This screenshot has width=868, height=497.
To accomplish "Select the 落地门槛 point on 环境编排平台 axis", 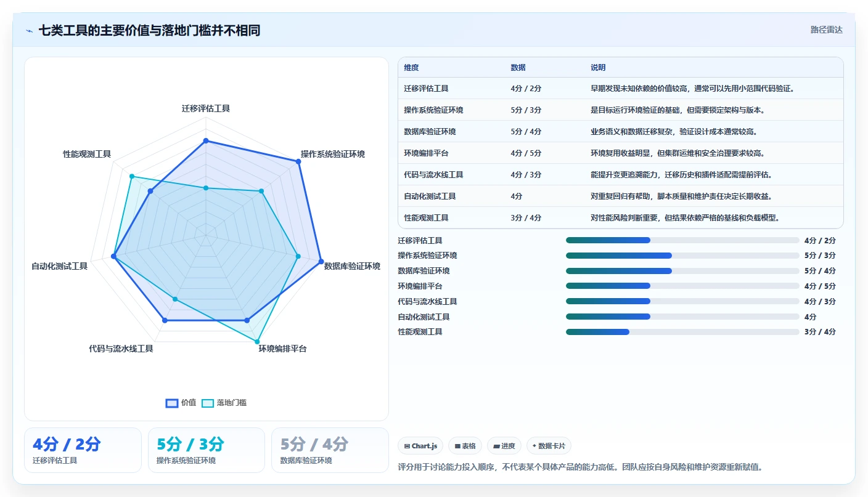I will click(257, 341).
